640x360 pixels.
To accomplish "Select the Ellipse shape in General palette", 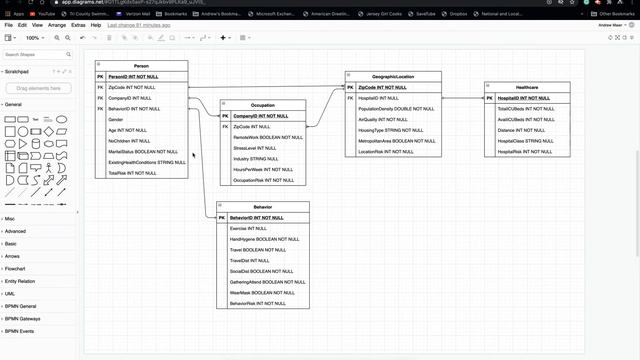I will pos(61,120).
